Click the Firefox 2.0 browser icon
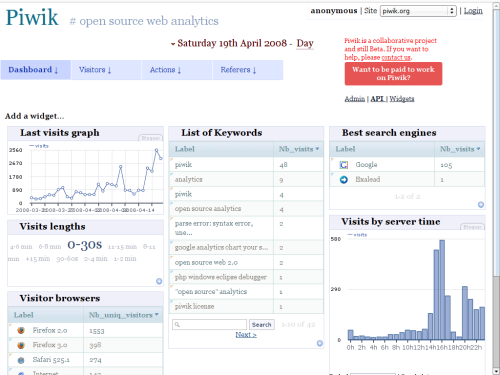The width and height of the screenshot is (500, 375). 21,330
